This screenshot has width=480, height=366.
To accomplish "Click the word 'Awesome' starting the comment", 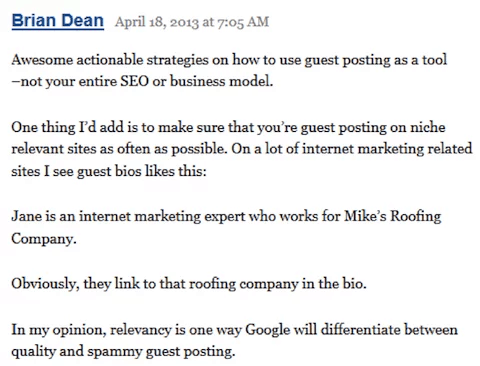I will 42,60.
